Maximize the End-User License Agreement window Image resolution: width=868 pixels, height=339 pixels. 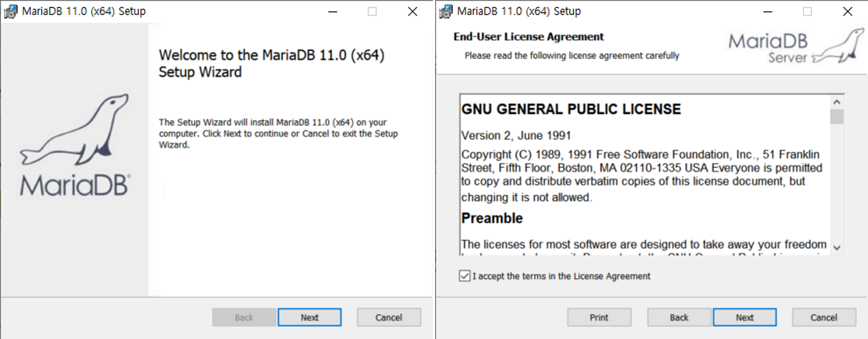click(x=808, y=11)
